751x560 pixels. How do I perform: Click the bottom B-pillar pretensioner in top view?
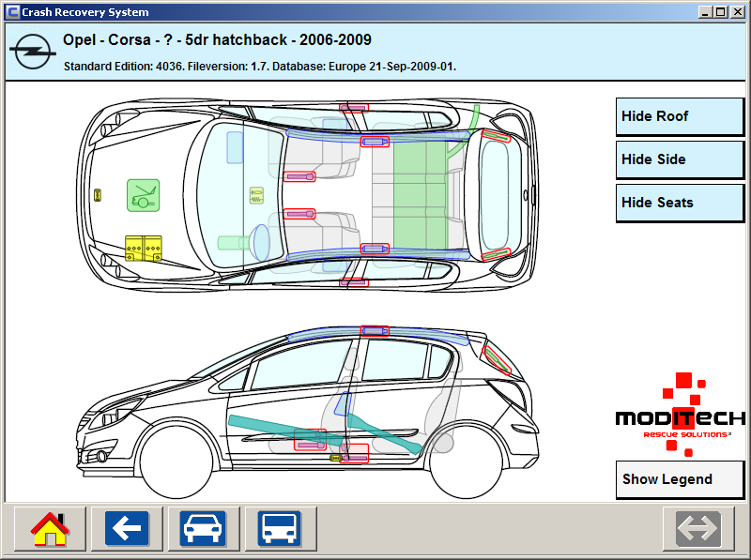tap(354, 282)
